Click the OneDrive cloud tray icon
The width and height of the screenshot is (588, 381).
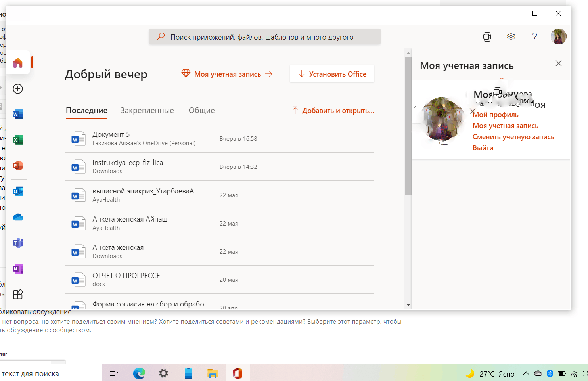[x=538, y=373]
